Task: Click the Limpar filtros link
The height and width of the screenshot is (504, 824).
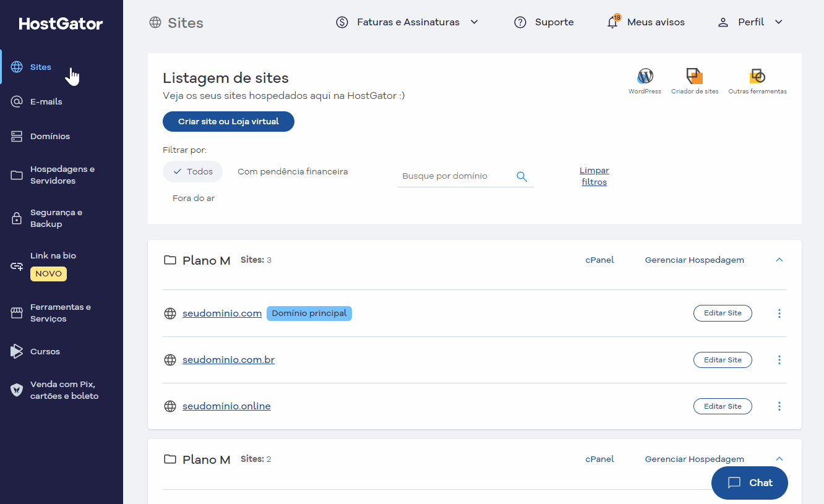Action: (x=594, y=176)
